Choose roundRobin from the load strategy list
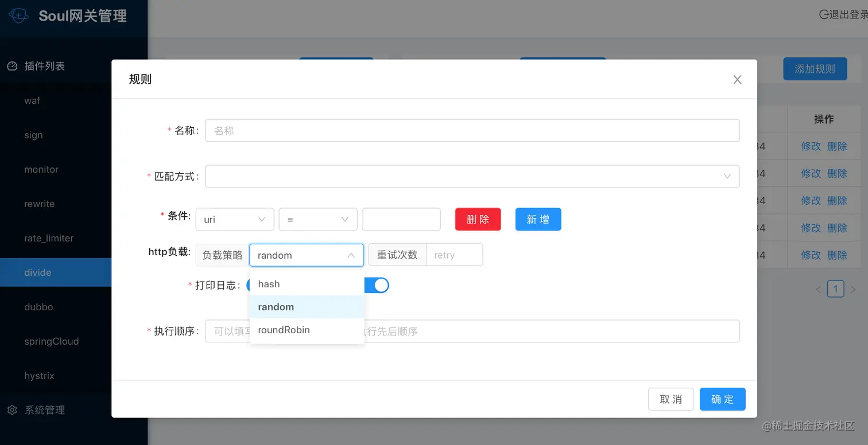 pos(307,330)
